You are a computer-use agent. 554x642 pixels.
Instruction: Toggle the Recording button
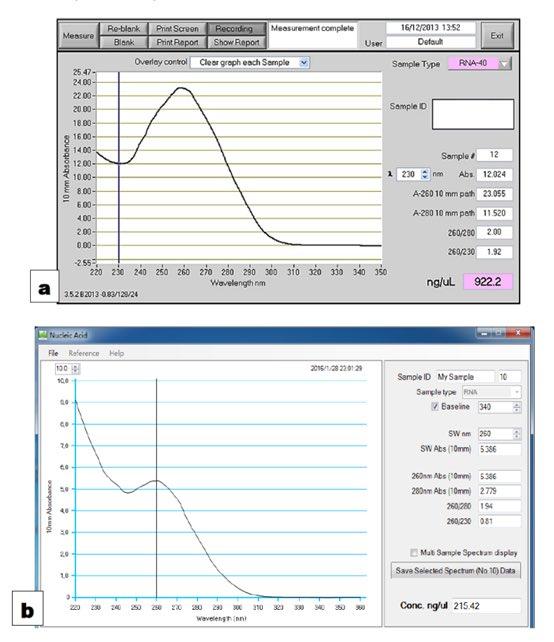[x=235, y=29]
